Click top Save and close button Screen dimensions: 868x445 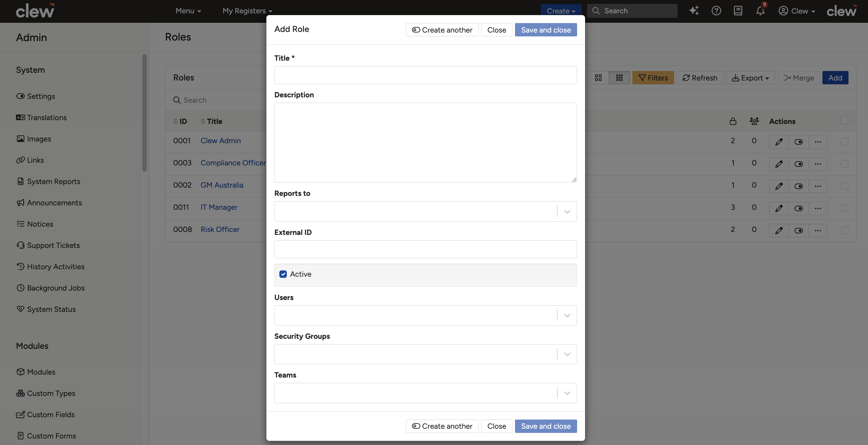[x=545, y=30]
